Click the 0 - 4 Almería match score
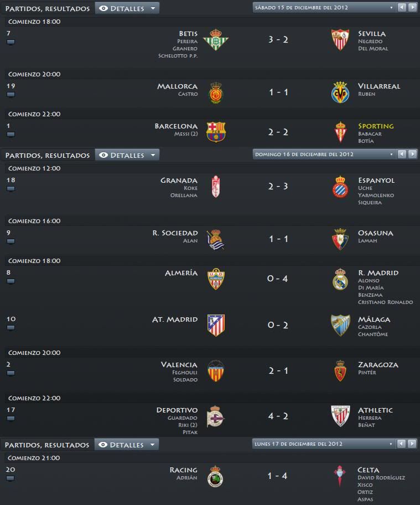The width and height of the screenshot is (420, 505). pyautogui.click(x=278, y=279)
